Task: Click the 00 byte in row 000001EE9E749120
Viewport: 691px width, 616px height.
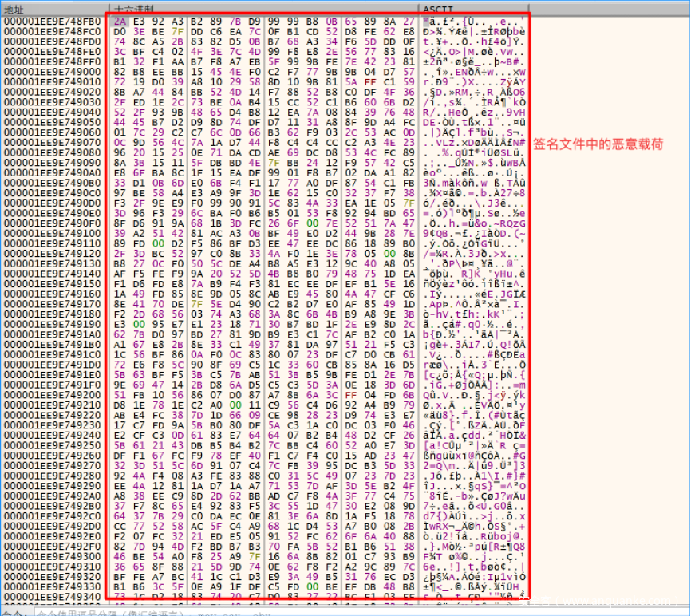Action: pos(389,254)
